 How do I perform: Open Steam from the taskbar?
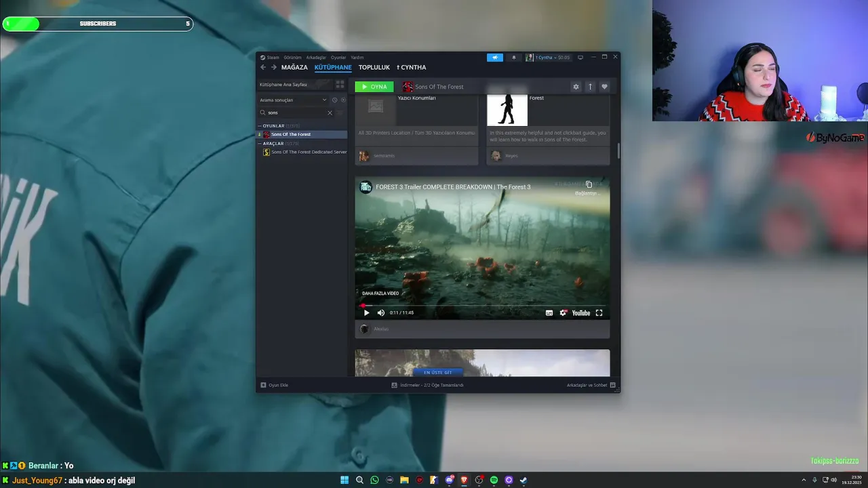(524, 480)
